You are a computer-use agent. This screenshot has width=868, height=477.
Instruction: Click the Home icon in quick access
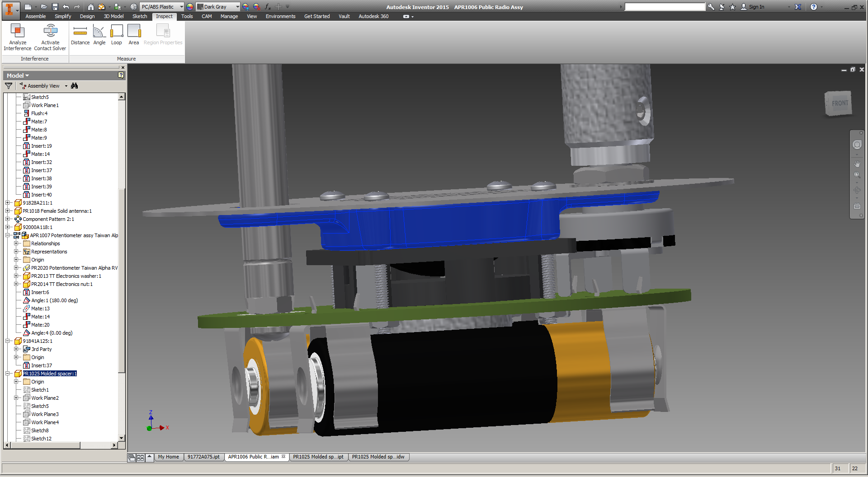point(91,7)
